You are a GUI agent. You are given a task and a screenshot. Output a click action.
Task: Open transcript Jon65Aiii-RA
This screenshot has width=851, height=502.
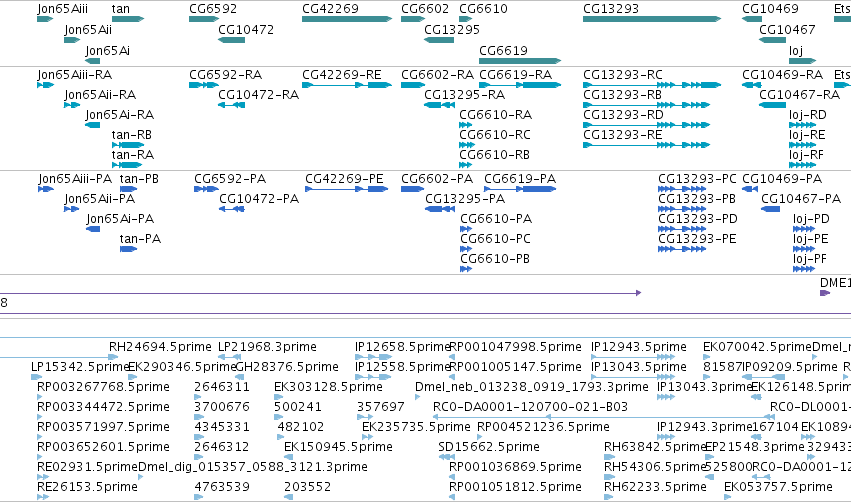tap(74, 75)
